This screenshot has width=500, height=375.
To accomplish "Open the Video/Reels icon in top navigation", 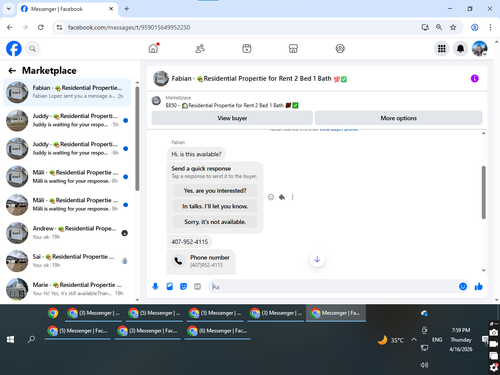I will [247, 49].
